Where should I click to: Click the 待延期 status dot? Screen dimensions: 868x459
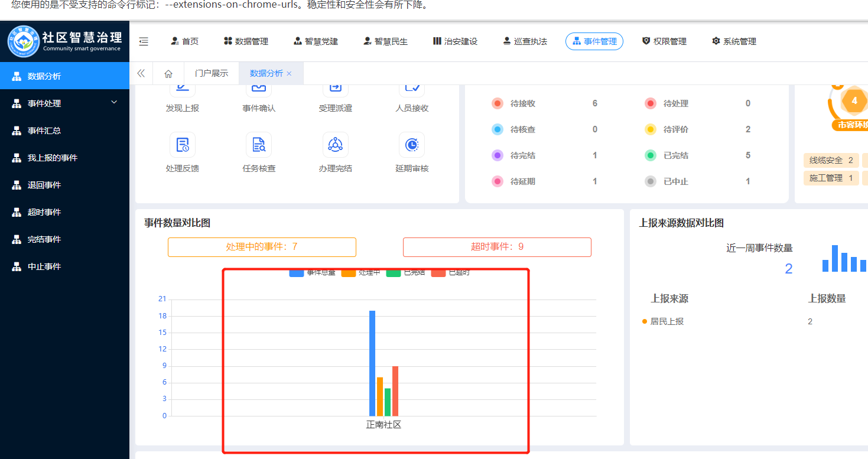click(x=498, y=181)
